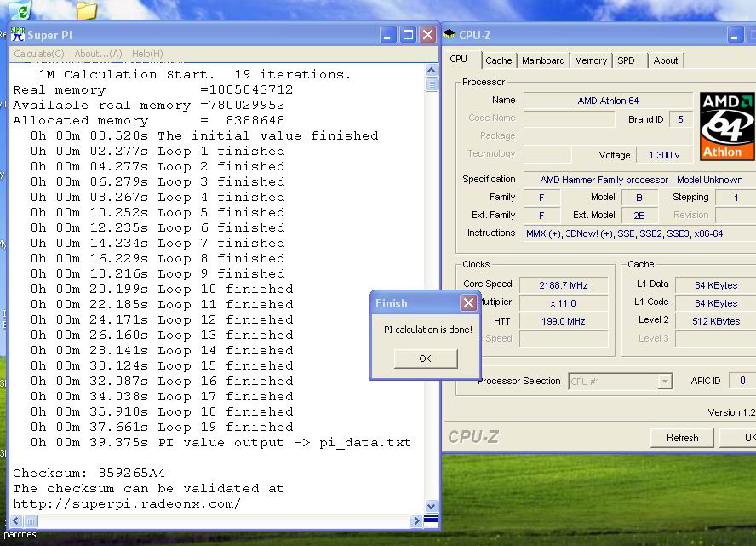Close the Super PI window
756x546 pixels.
click(x=427, y=35)
